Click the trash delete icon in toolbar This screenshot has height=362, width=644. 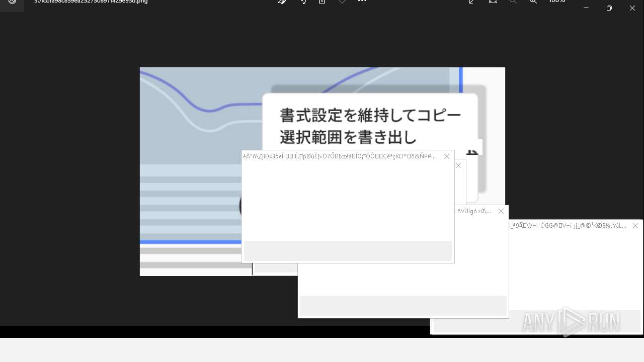322,2
